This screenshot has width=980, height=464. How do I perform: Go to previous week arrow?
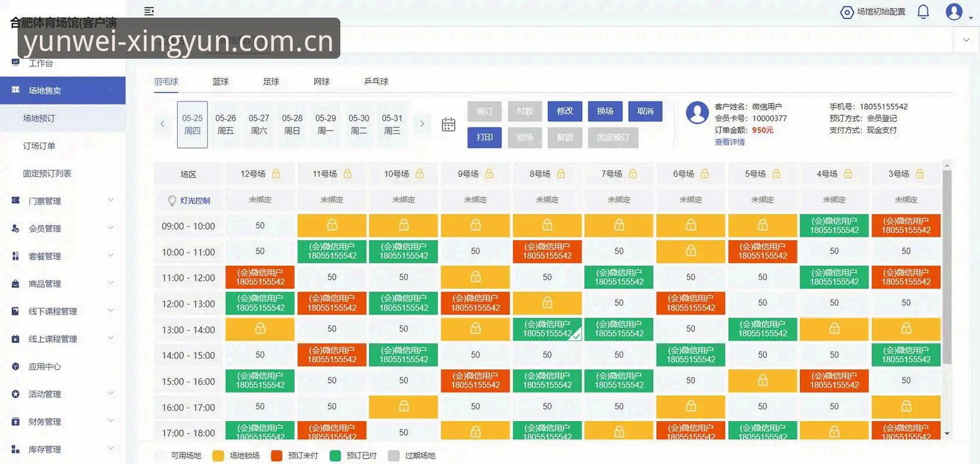click(163, 124)
